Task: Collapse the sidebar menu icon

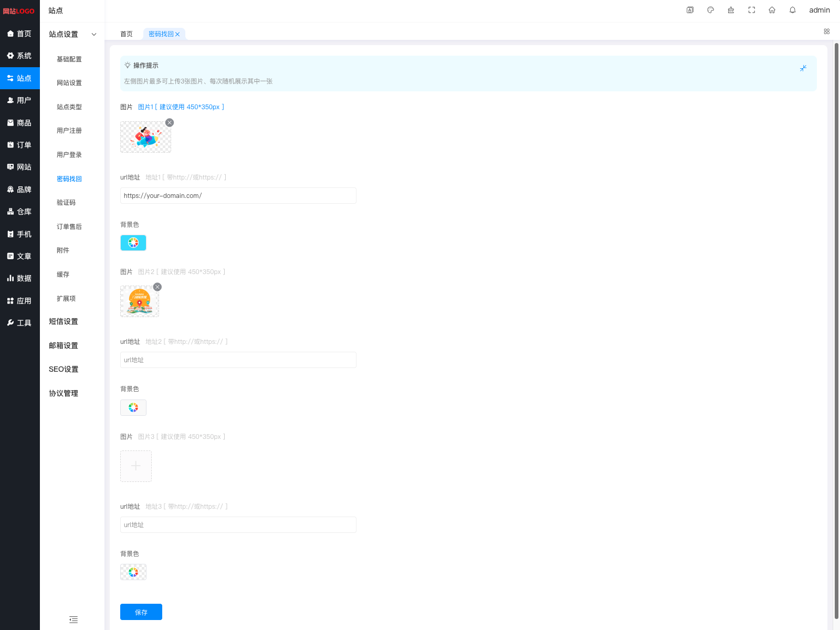Action: pos(73,619)
